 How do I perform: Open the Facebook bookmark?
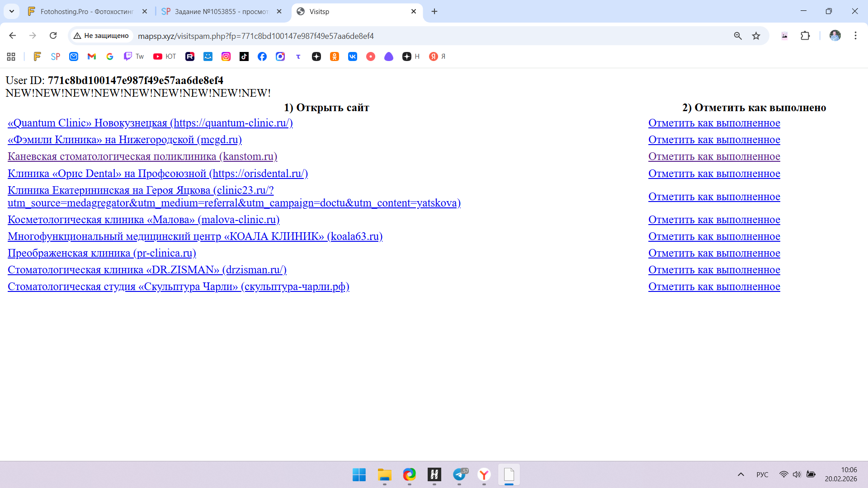[x=262, y=56]
